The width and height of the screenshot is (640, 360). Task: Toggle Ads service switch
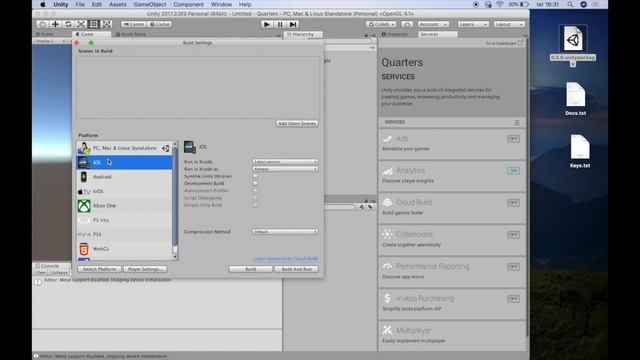tap(513, 139)
